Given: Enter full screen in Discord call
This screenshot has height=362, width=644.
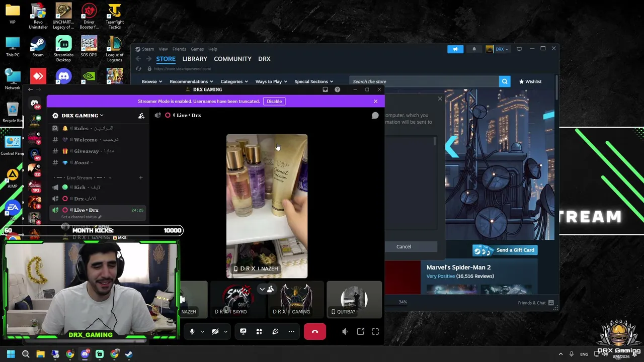Looking at the screenshot, I should (375, 332).
